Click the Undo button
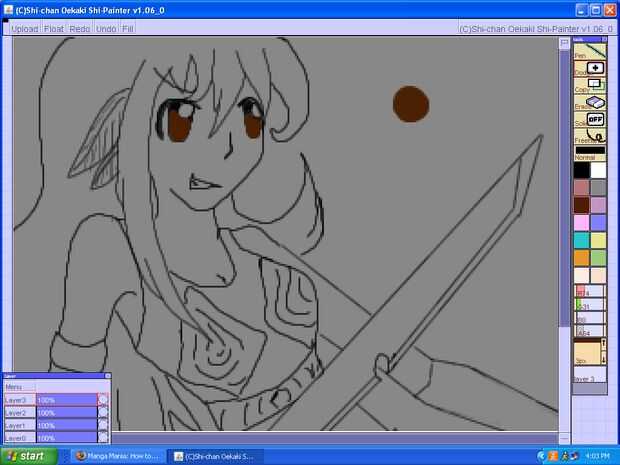Image resolution: width=620 pixels, height=465 pixels. tap(106, 29)
